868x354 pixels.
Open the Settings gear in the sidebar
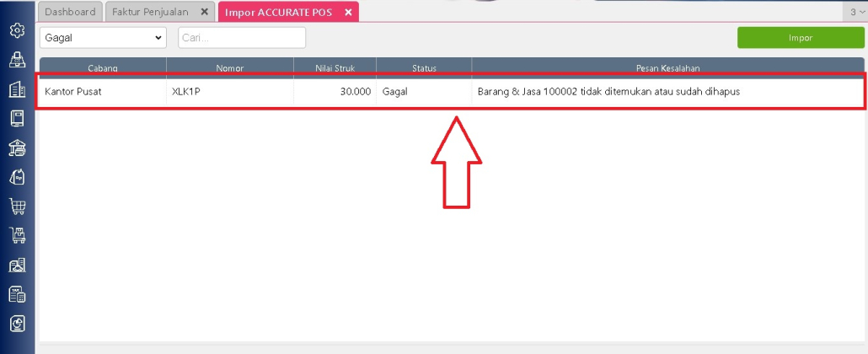coord(17,31)
